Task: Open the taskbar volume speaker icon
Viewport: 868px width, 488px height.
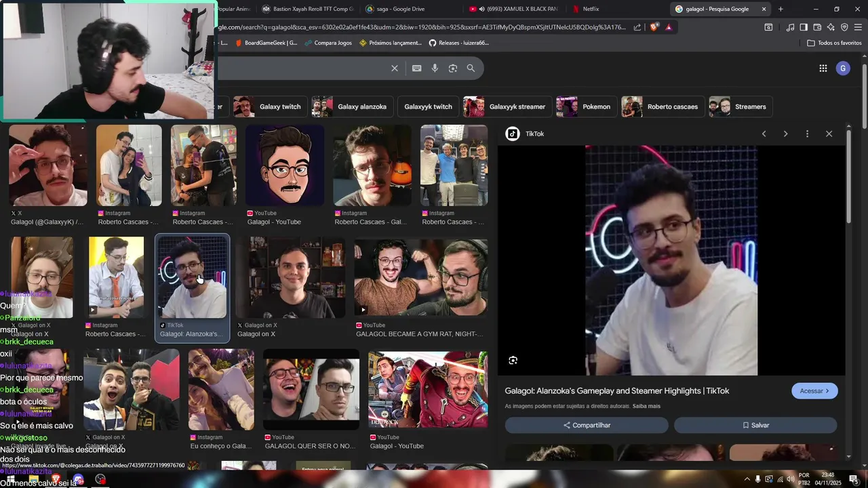Action: point(791,480)
